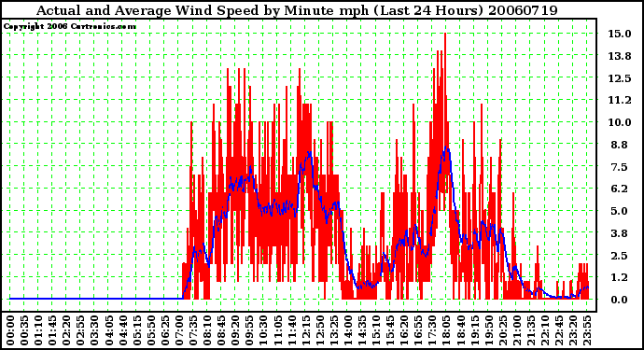The width and height of the screenshot is (644, 350).
Task: Click the 3.8 y-axis label
Action: point(620,233)
